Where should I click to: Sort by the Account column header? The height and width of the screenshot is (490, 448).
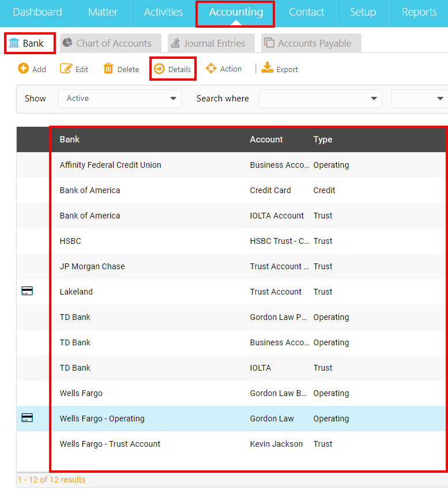[266, 140]
